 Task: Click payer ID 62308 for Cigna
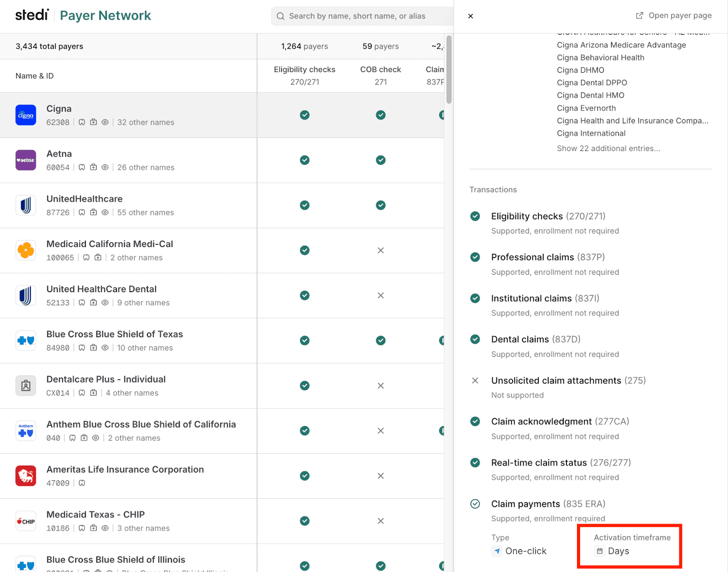[58, 122]
